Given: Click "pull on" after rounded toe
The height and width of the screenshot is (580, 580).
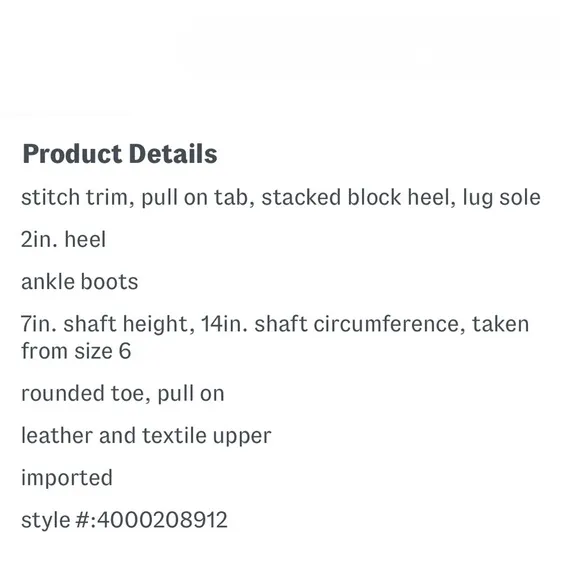Looking at the screenshot, I should [x=191, y=394].
